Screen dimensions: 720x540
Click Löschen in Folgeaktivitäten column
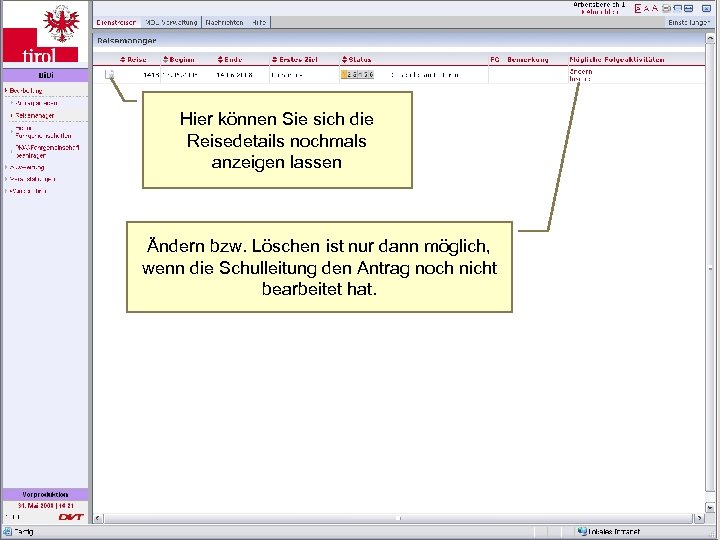point(579,79)
